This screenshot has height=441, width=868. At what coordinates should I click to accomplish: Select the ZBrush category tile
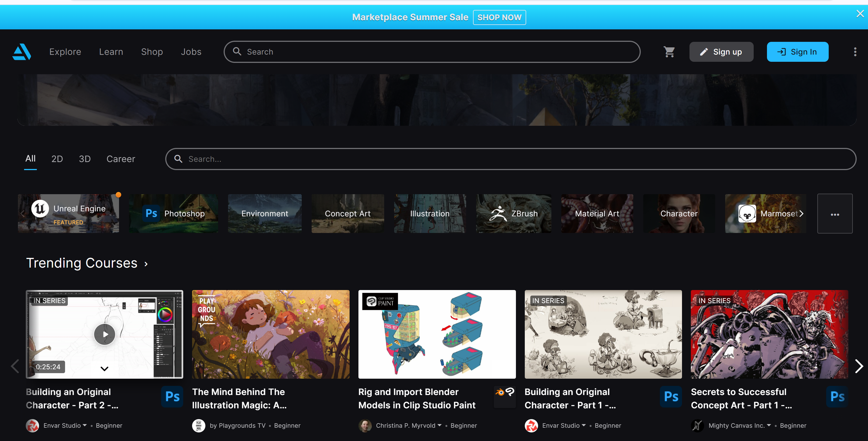click(x=513, y=214)
